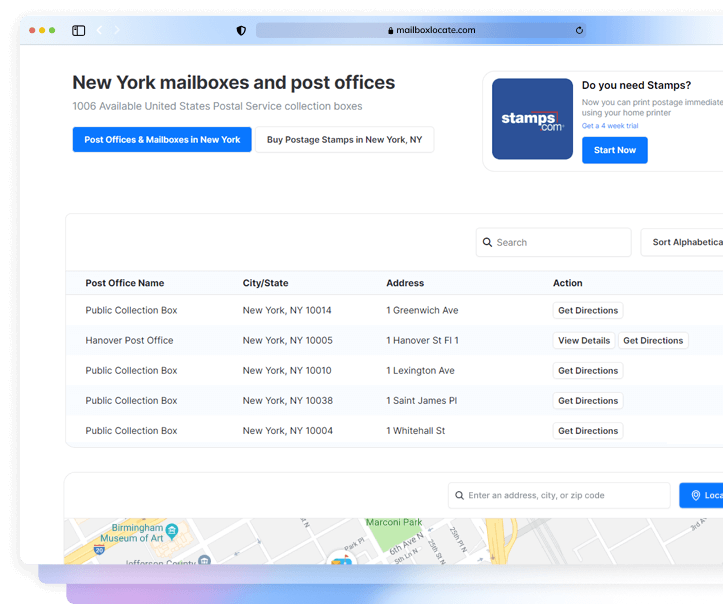This screenshot has width=723, height=604.
Task: Click the mailboxlocate.com address bar
Action: 420,31
